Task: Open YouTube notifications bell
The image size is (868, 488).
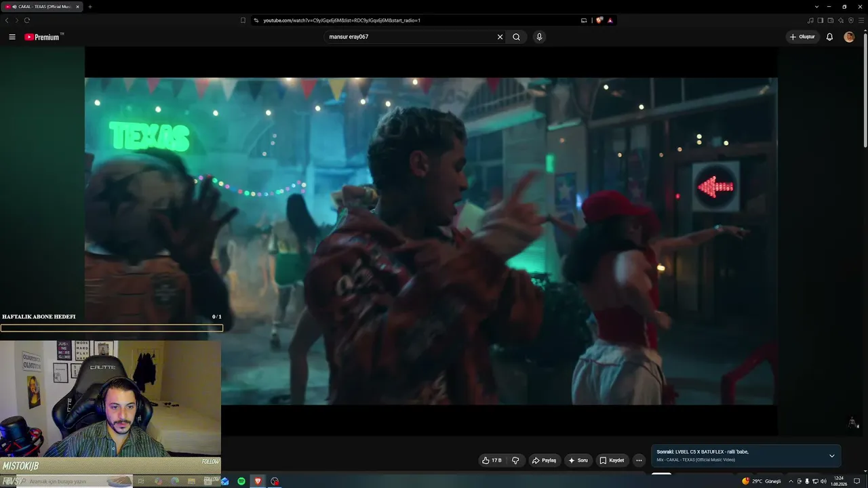Action: (829, 37)
